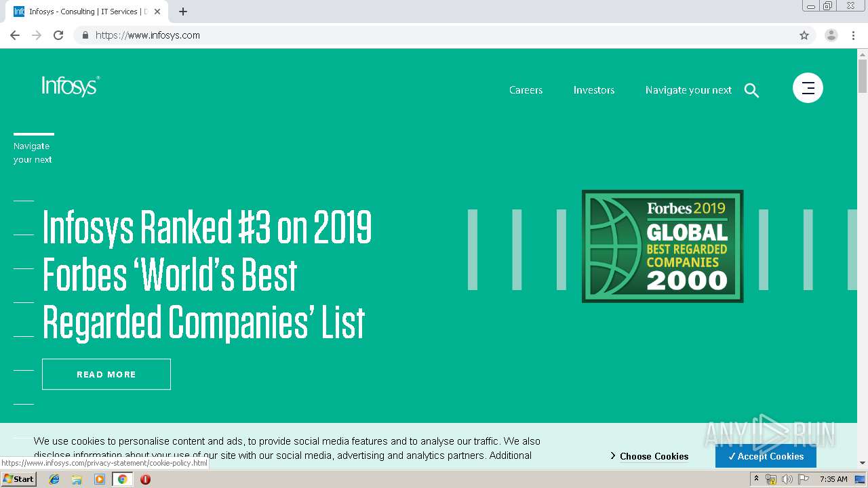Open the Chrome profile avatar
The image size is (868, 488).
tap(831, 35)
